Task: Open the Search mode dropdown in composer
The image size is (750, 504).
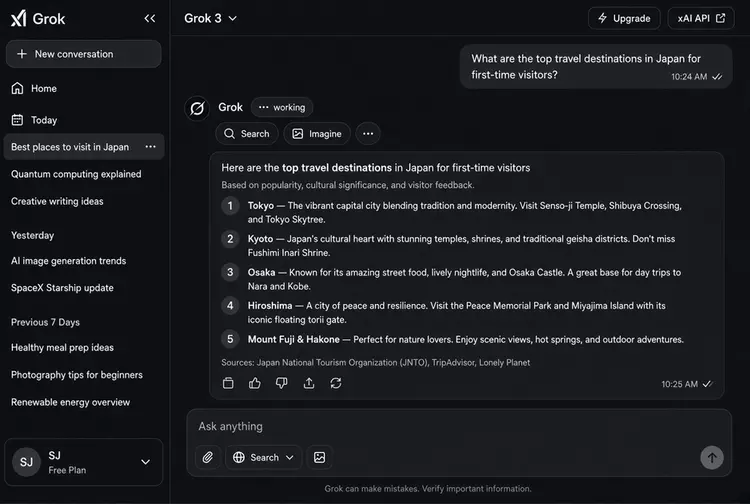Action: click(x=264, y=458)
